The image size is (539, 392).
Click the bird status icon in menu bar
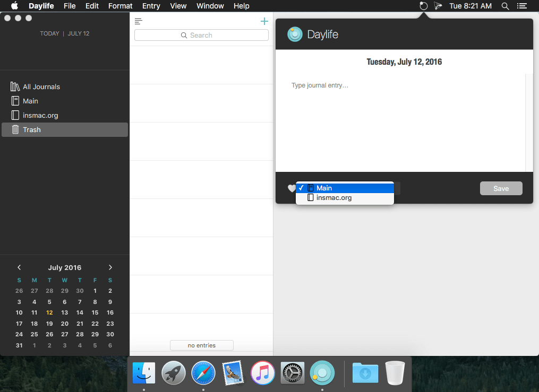coord(438,6)
